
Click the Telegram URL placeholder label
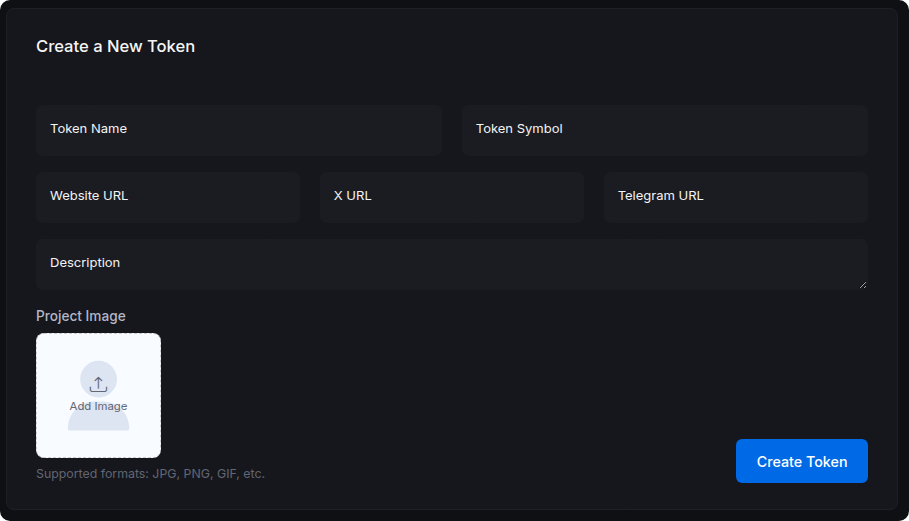[x=660, y=196]
